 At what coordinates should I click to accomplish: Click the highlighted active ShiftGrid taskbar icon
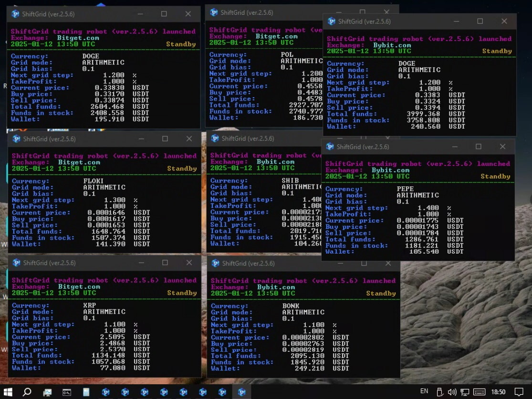[x=241, y=392]
